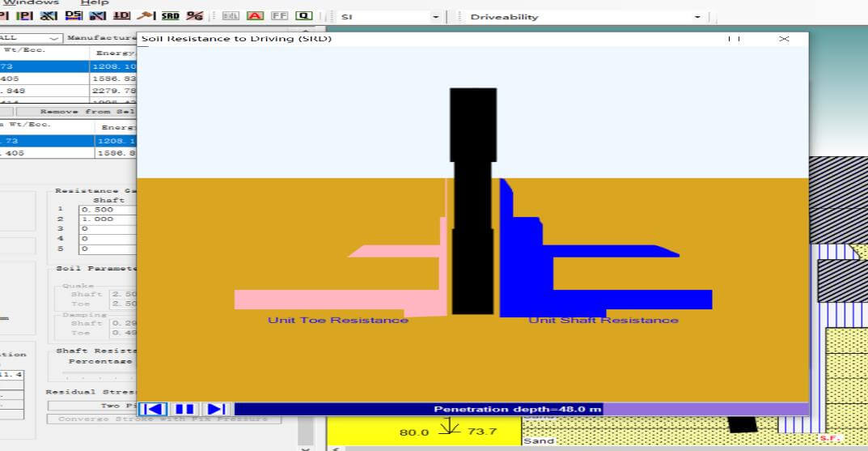Click shaft resistance gain field 0.500
868x451 pixels.
(108, 210)
